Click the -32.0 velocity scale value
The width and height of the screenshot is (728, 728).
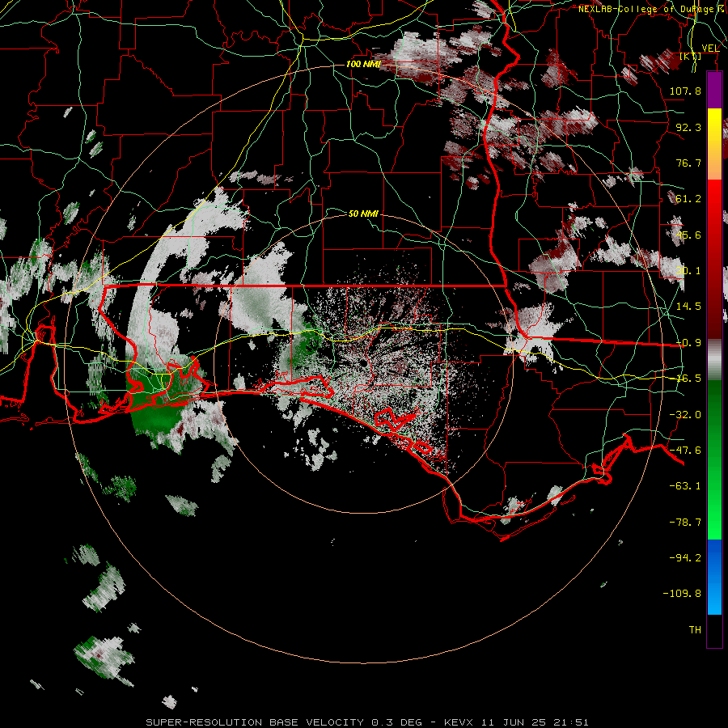[x=685, y=415]
